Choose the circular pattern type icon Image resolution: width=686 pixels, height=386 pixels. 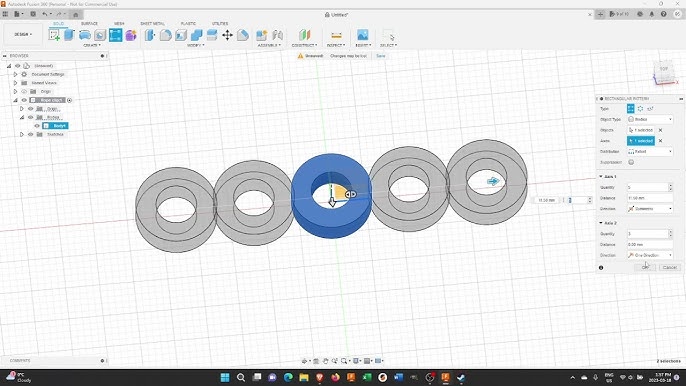point(640,109)
